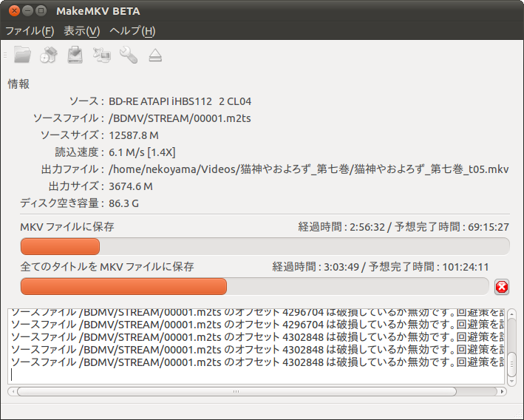Click the log horizontal scrollbar thumb

tap(237, 391)
